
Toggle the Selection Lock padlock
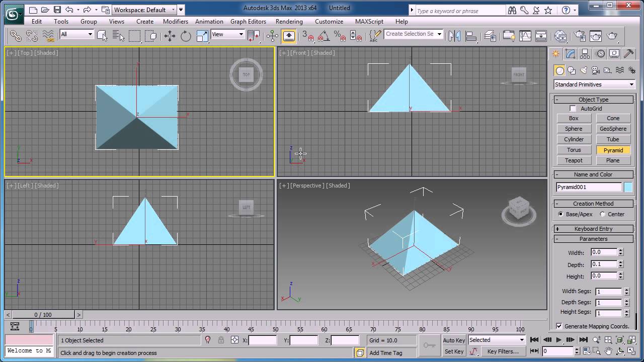pyautogui.click(x=221, y=340)
